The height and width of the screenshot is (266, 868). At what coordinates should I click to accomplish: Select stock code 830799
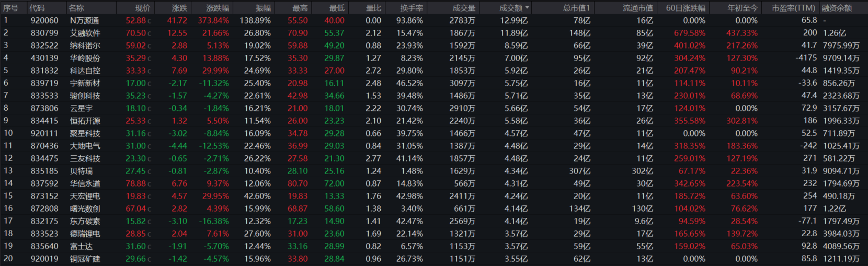(x=44, y=33)
